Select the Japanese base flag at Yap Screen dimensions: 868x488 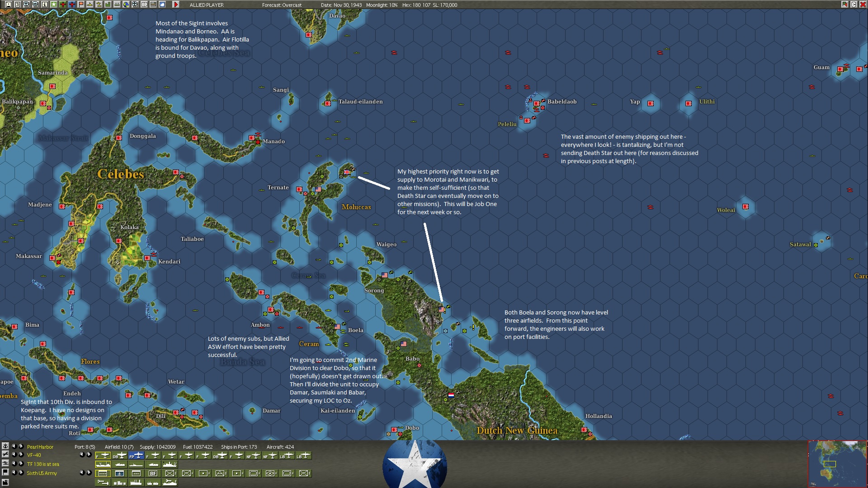[x=651, y=103]
